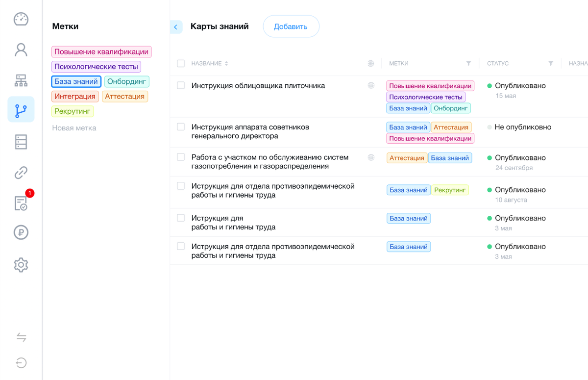
Task: Open Работа с участком по обслуживанию систем
Action: [x=270, y=162]
